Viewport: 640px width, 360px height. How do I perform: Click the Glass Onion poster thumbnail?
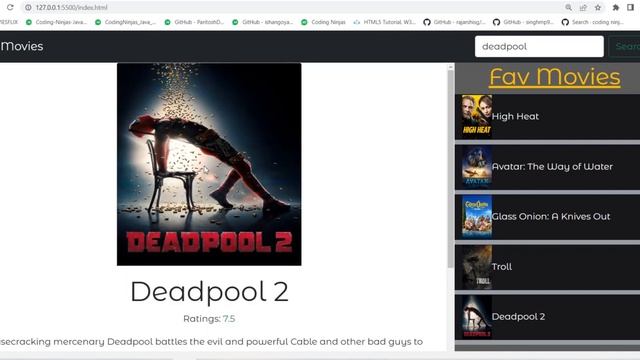[x=477, y=217]
